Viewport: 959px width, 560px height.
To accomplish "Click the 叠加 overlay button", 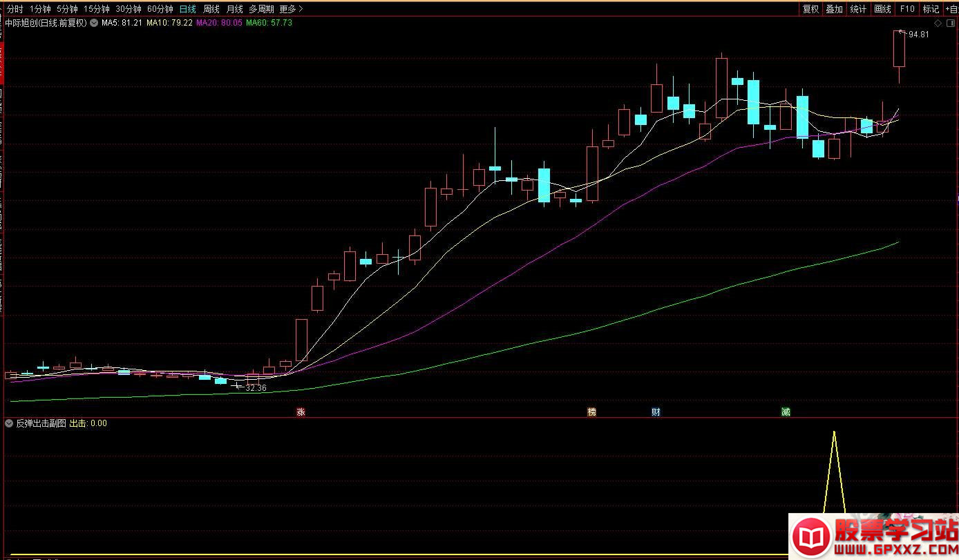I will (x=834, y=9).
